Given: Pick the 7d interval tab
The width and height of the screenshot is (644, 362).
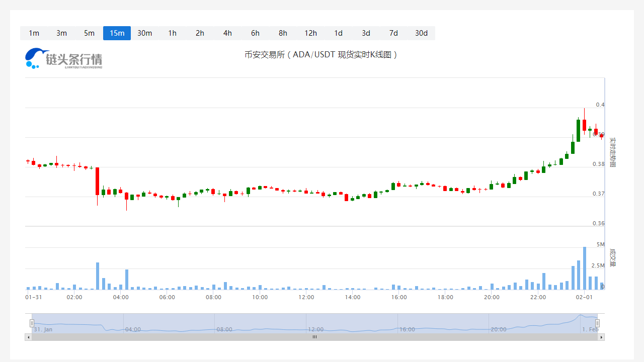Looking at the screenshot, I should click(393, 33).
